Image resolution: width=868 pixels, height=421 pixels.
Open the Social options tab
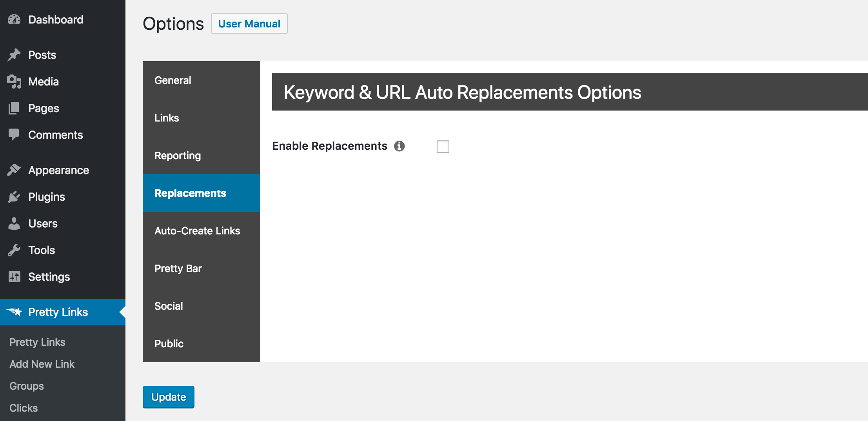click(169, 306)
